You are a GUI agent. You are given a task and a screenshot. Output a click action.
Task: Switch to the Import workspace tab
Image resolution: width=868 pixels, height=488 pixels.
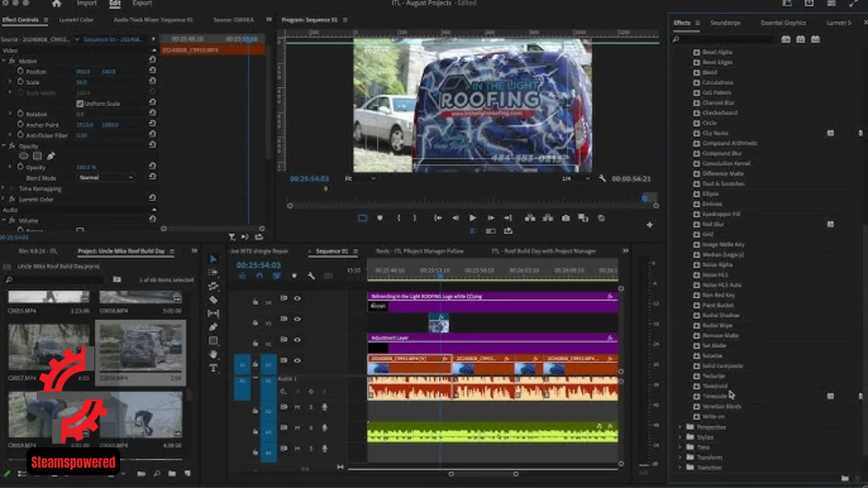tap(86, 3)
